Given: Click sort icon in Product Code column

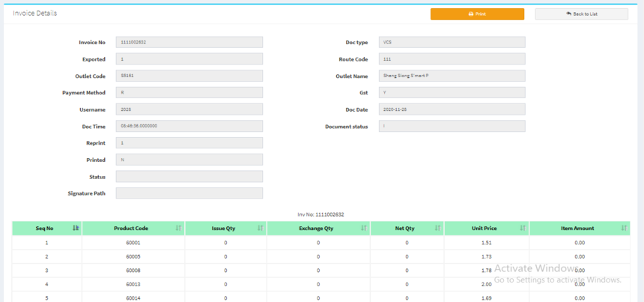Looking at the screenshot, I should pyautogui.click(x=178, y=228).
